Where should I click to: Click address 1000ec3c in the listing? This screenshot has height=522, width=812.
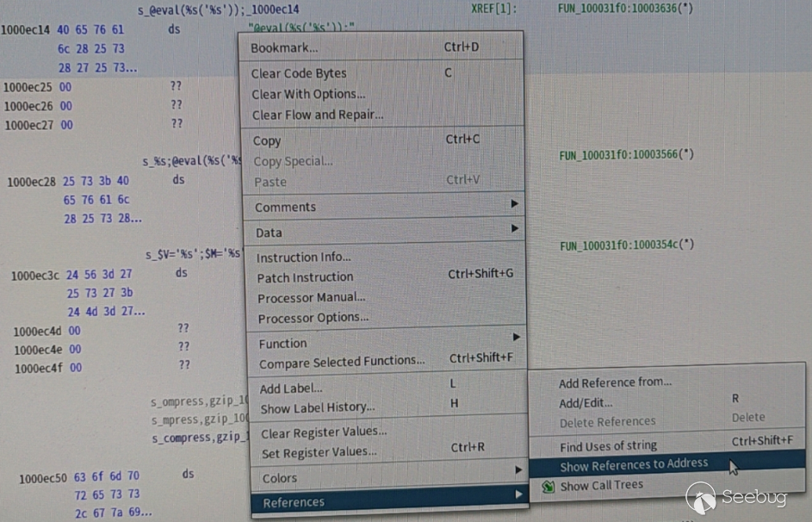click(35, 276)
